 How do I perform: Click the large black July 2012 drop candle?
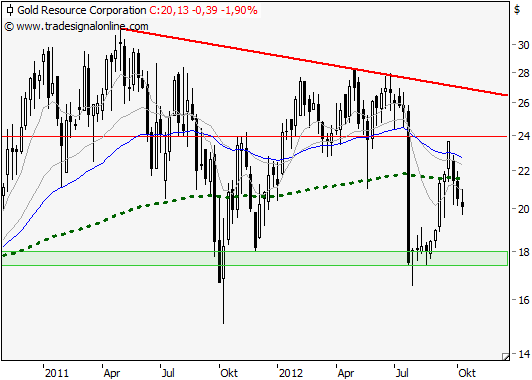(408, 187)
